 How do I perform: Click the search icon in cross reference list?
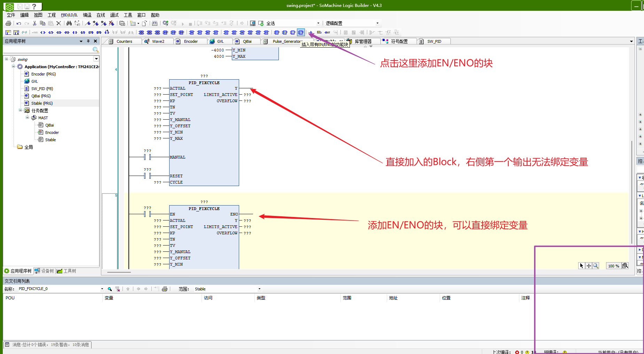pos(110,289)
